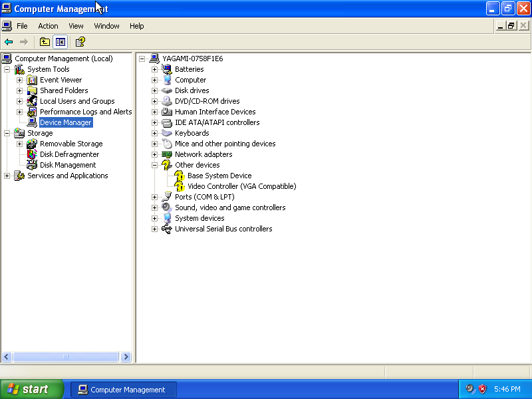The height and width of the screenshot is (399, 532).
Task: Select the System devices label
Action: [x=199, y=218]
